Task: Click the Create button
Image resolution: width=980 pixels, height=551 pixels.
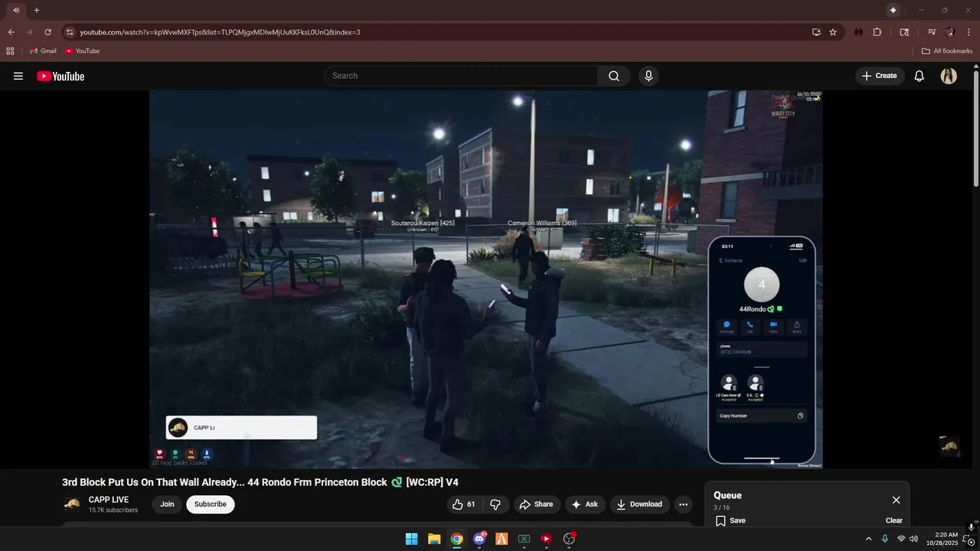Action: point(880,76)
